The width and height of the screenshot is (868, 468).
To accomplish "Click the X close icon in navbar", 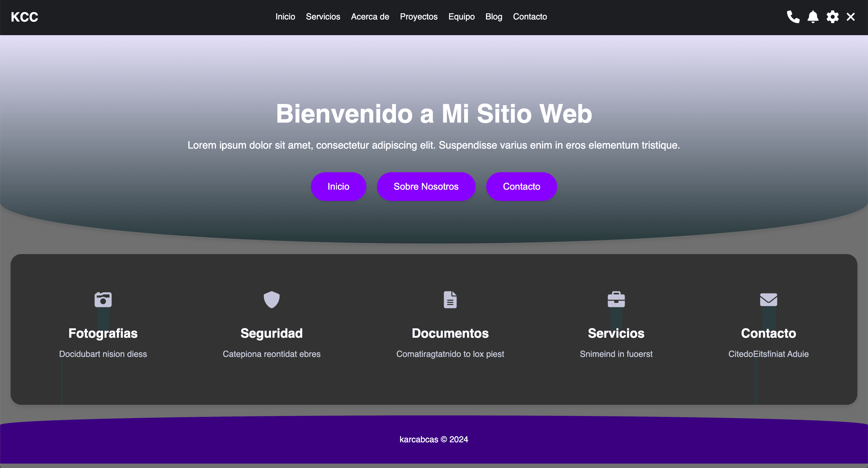I will pos(851,17).
